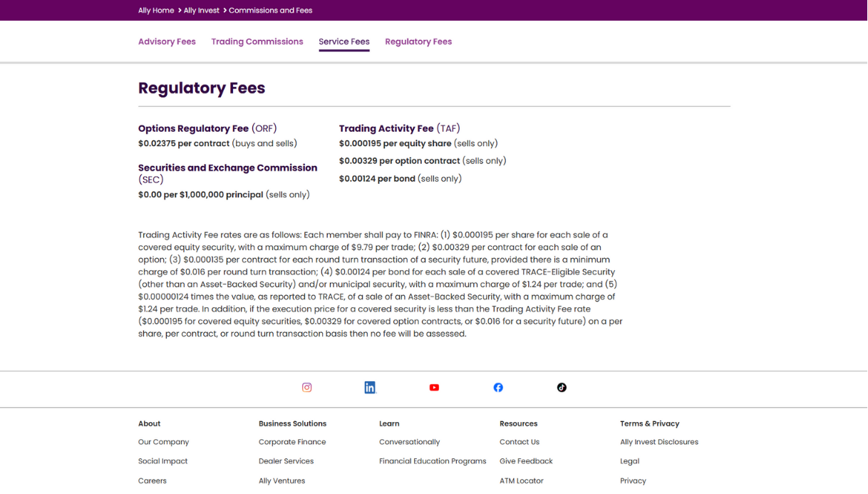Open the Social Impact link

pos(163,461)
